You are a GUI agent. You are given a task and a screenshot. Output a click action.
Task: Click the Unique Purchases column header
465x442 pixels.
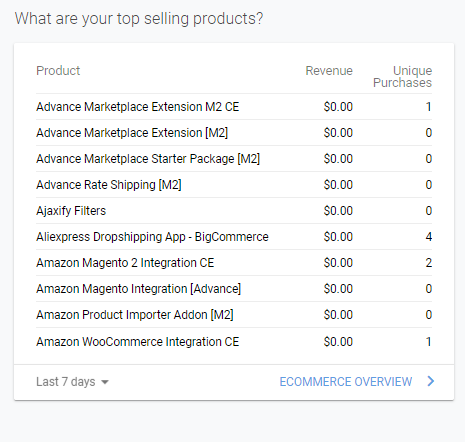pos(402,77)
